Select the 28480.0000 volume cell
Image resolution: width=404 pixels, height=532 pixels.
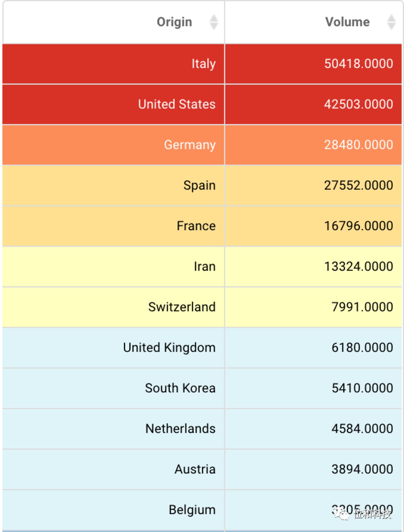click(358, 145)
